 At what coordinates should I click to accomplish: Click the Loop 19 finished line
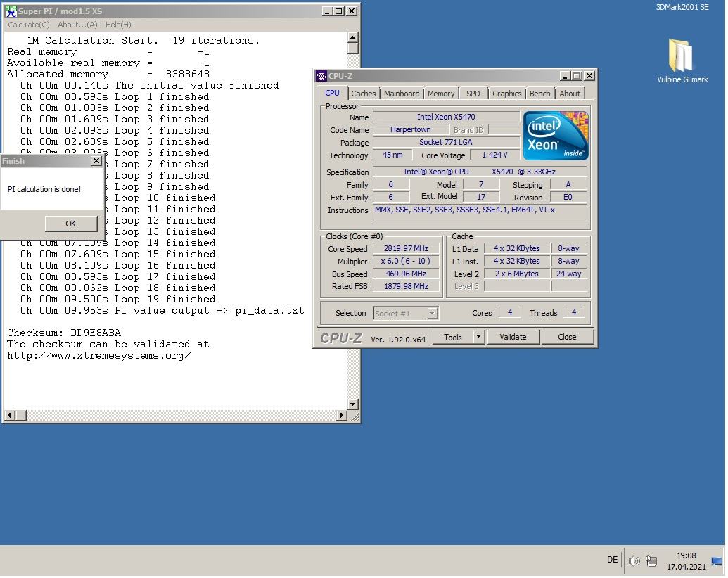click(x=118, y=299)
